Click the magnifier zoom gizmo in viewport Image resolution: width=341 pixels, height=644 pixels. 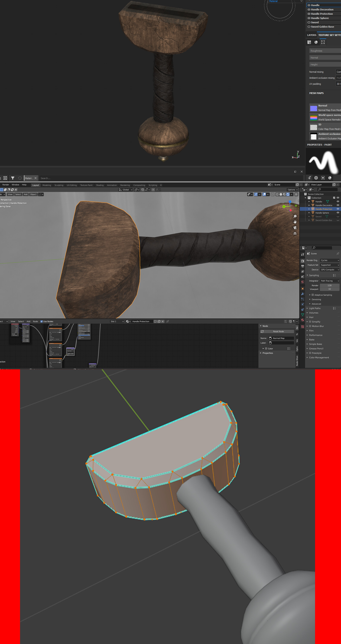coord(296,216)
